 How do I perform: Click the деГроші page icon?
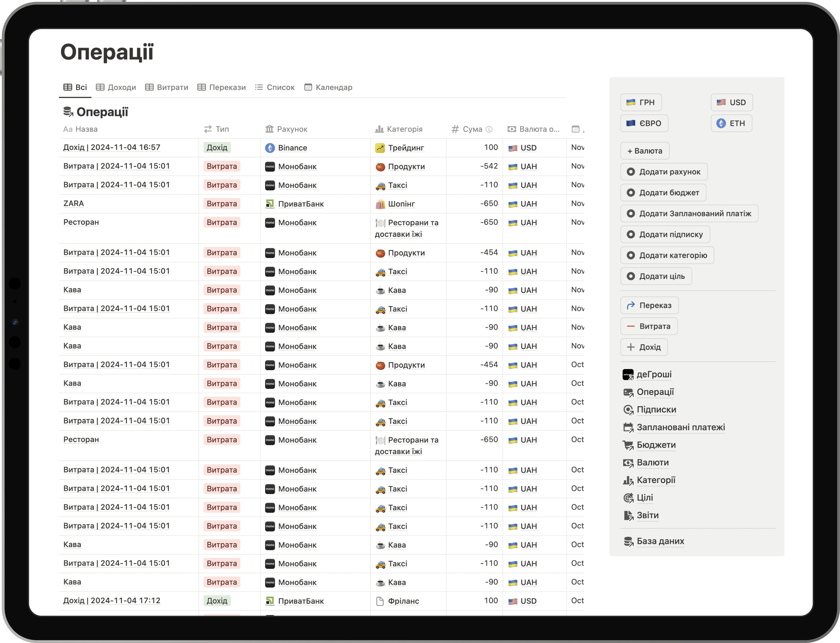coord(628,375)
